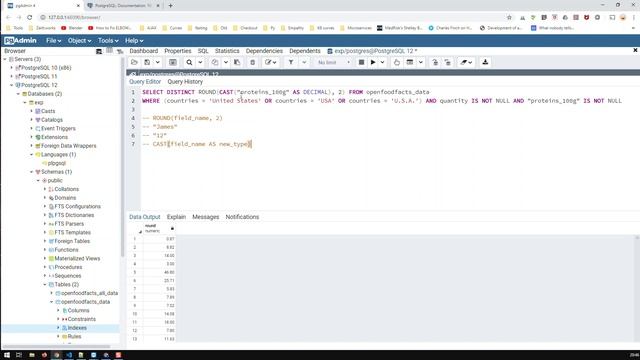Expand PostgreSQL 10 (x86) server node
The width and height of the screenshot is (640, 360).
tap(11, 68)
